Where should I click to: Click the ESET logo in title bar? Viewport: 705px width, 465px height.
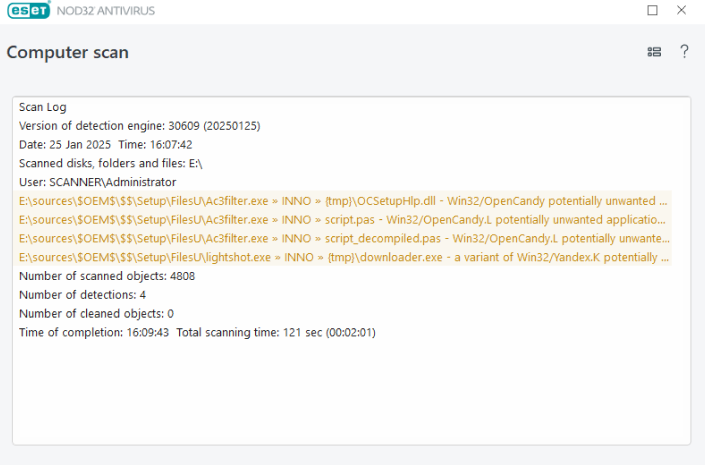click(29, 10)
